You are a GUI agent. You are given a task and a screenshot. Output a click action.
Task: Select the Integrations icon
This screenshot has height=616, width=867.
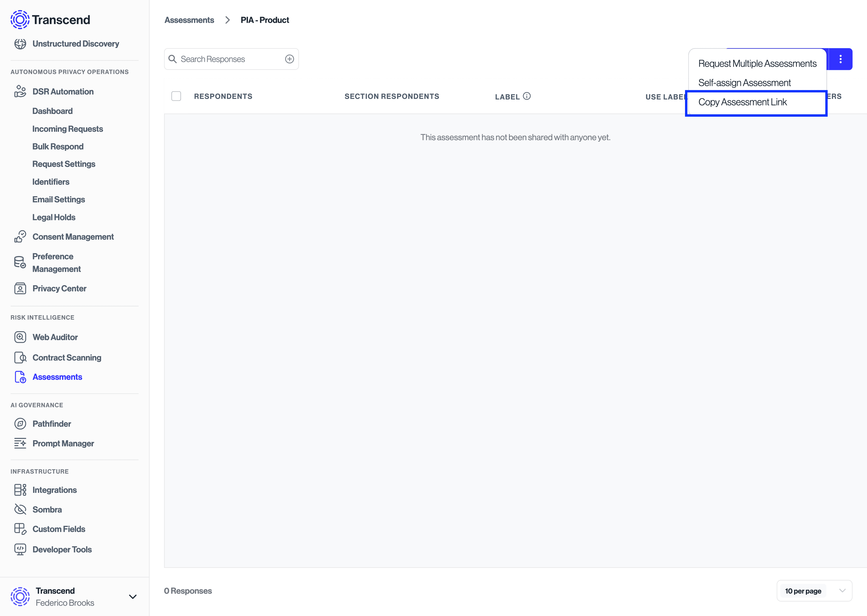(20, 490)
